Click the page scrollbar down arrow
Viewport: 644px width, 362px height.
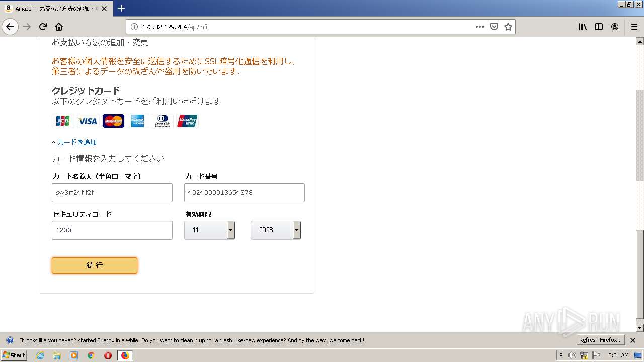640,328
